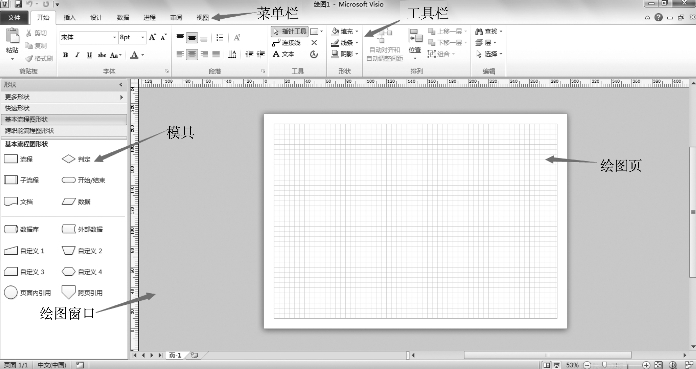Switch to the View (视图) tab
Viewport: 696px width, 369px height.
[x=202, y=18]
